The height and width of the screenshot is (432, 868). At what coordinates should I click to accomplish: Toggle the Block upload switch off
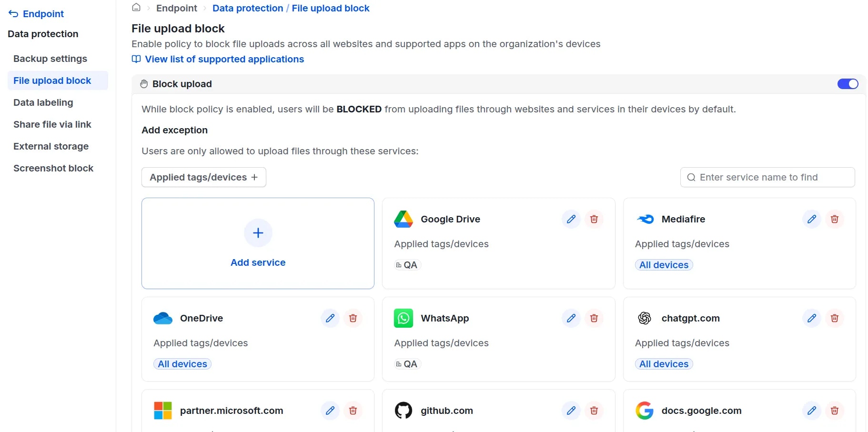[848, 84]
